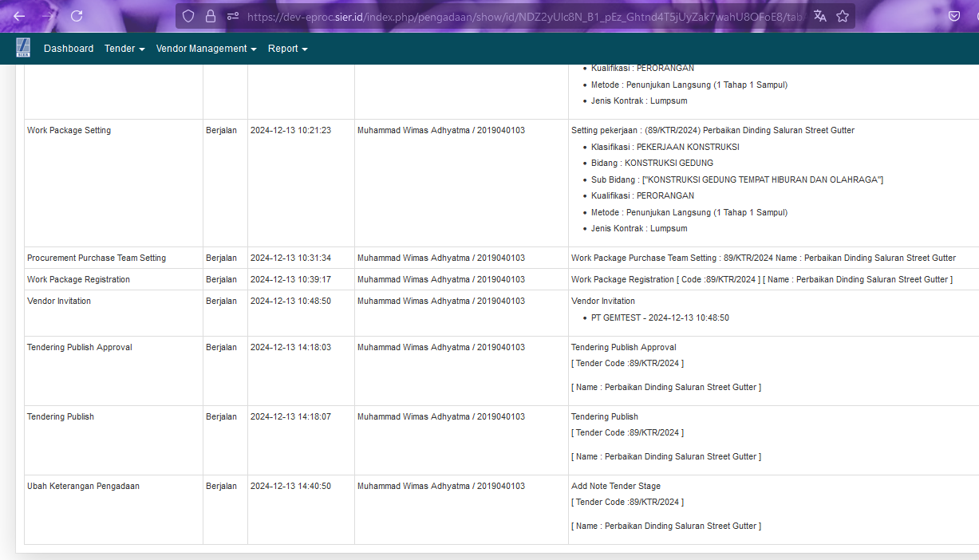Click the padlock site security icon

click(x=211, y=16)
